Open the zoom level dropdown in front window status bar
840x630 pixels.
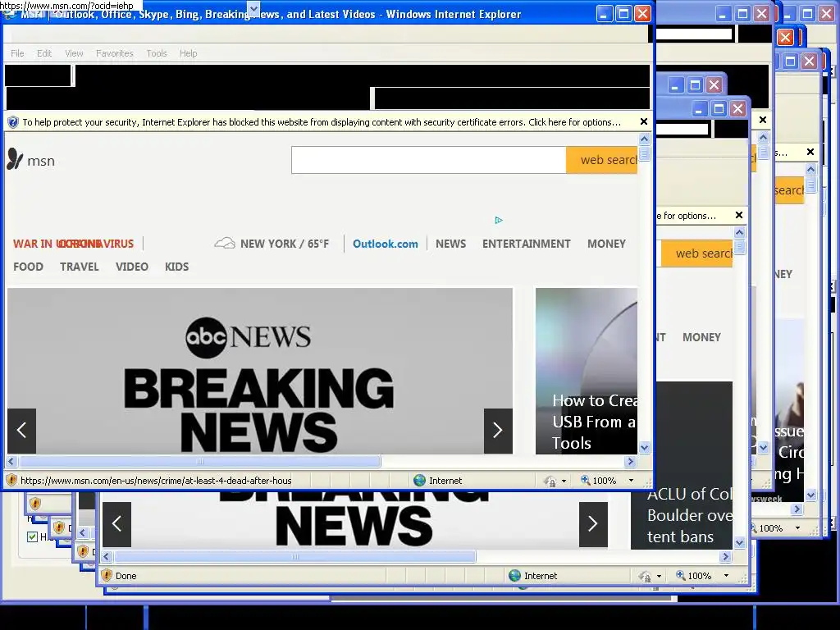pos(631,481)
